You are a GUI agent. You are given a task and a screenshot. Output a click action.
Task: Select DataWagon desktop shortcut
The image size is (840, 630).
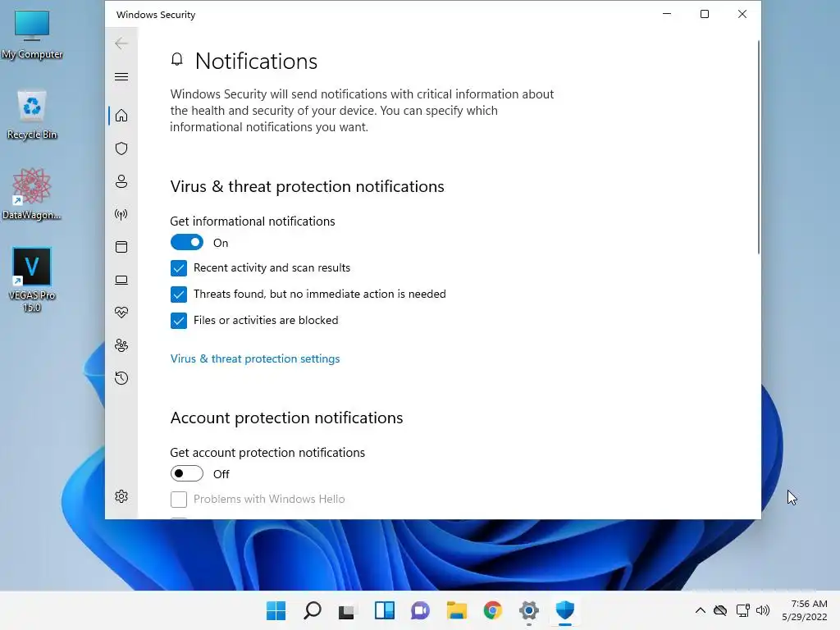coord(32,194)
